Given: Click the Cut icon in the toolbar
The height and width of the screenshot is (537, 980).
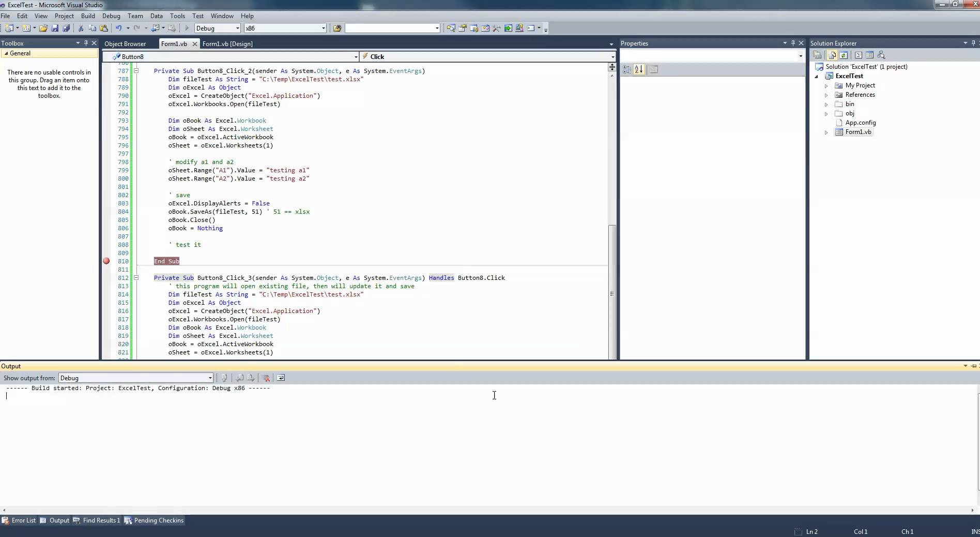Looking at the screenshot, I should 81,28.
